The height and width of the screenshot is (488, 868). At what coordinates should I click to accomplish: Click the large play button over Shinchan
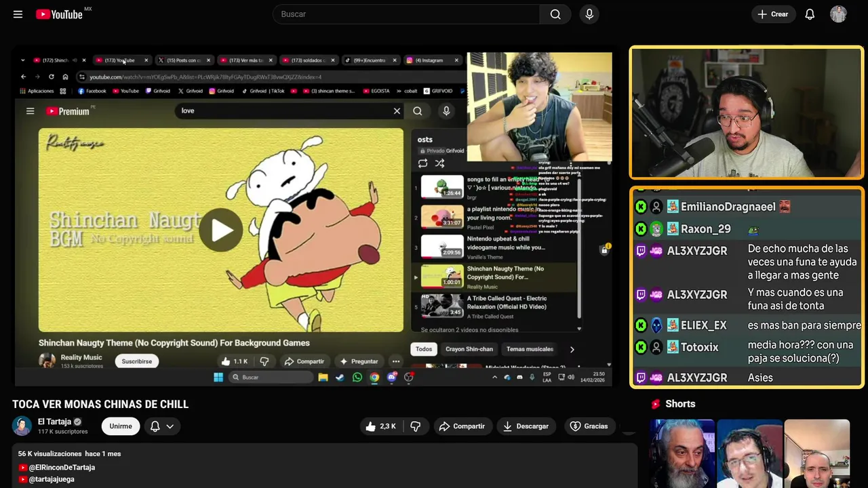point(221,230)
